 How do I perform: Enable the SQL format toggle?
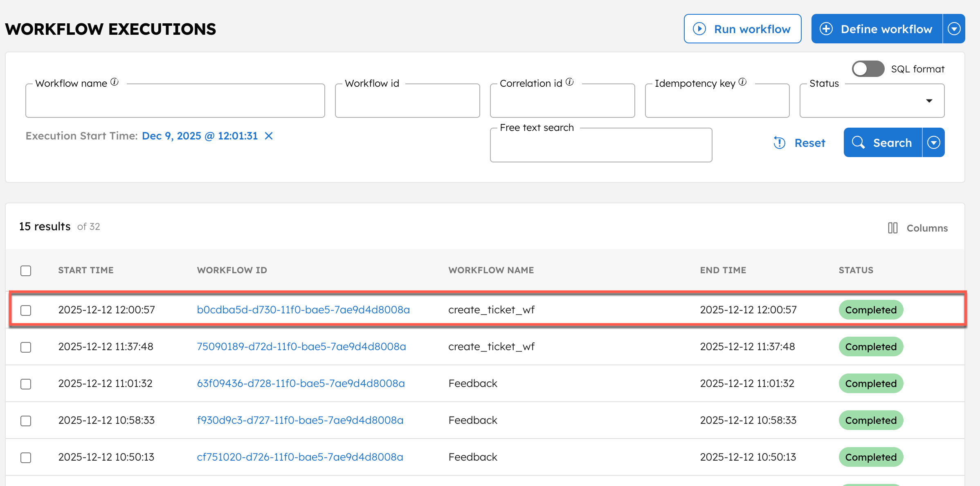pyautogui.click(x=868, y=69)
